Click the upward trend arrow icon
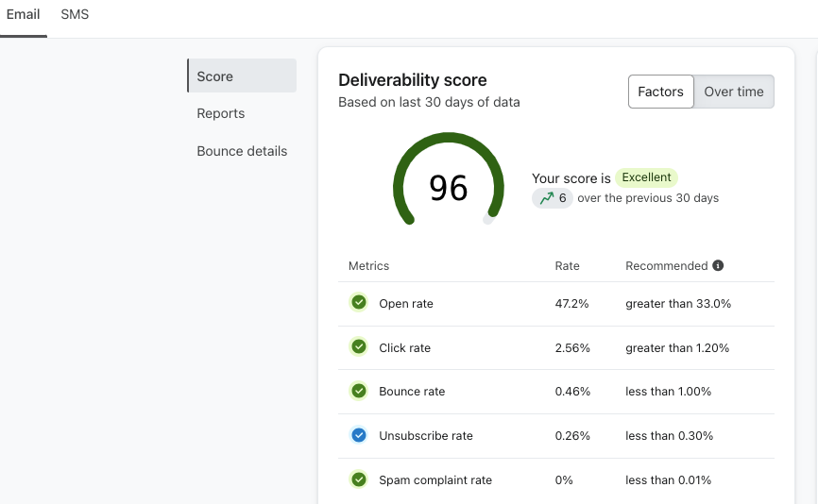Image resolution: width=818 pixels, height=504 pixels. (545, 198)
